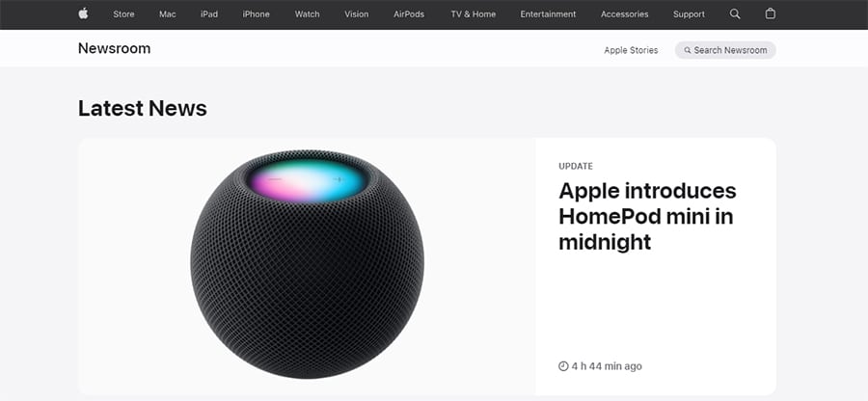Click the Apple logo icon
This screenshot has height=401, width=868.
[x=83, y=13]
